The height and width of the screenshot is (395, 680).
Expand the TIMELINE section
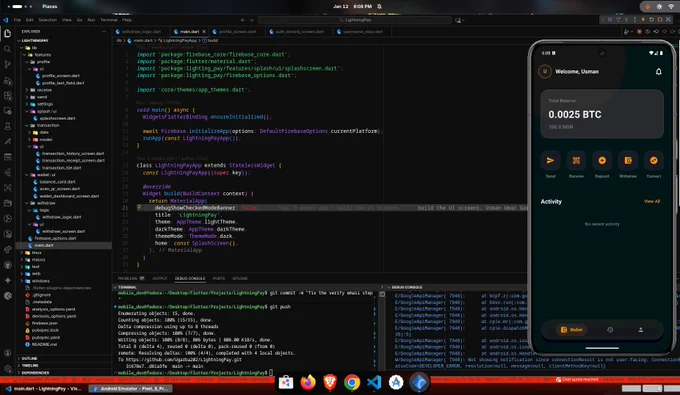click(64, 366)
